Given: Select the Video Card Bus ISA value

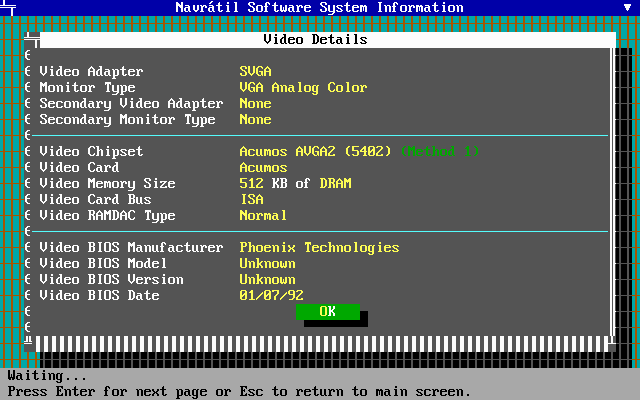Looking at the screenshot, I should coord(251,200).
